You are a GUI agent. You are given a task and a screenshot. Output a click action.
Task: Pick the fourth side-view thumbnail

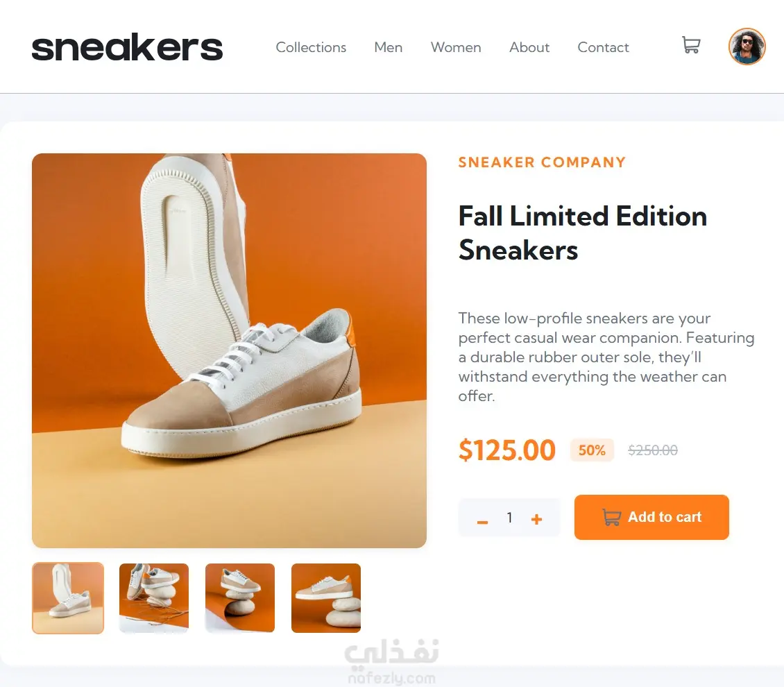click(x=326, y=598)
